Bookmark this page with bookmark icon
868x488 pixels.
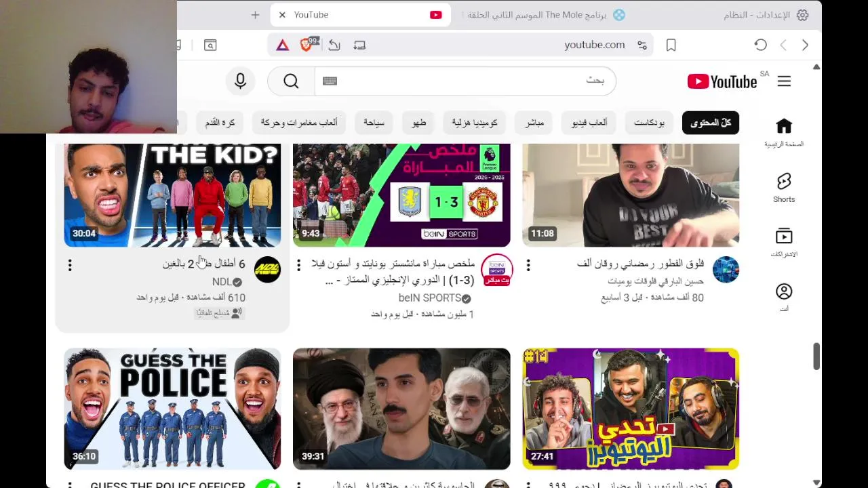(671, 45)
